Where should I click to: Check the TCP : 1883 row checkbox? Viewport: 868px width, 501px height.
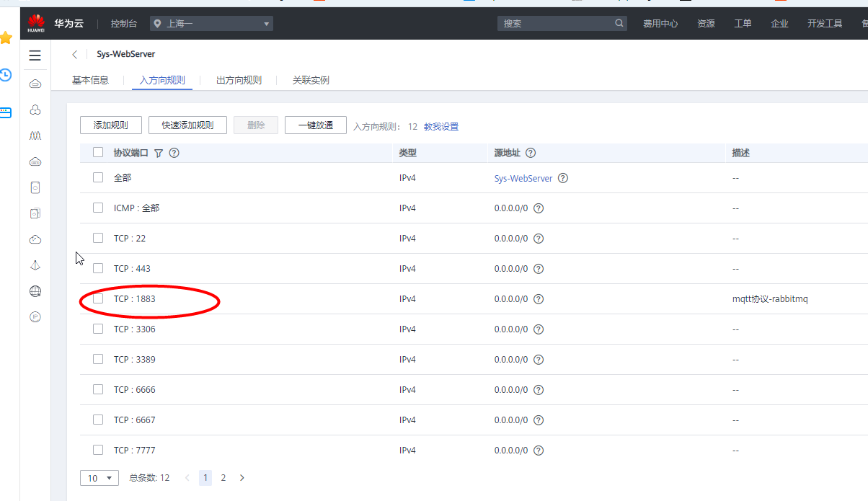tap(98, 298)
